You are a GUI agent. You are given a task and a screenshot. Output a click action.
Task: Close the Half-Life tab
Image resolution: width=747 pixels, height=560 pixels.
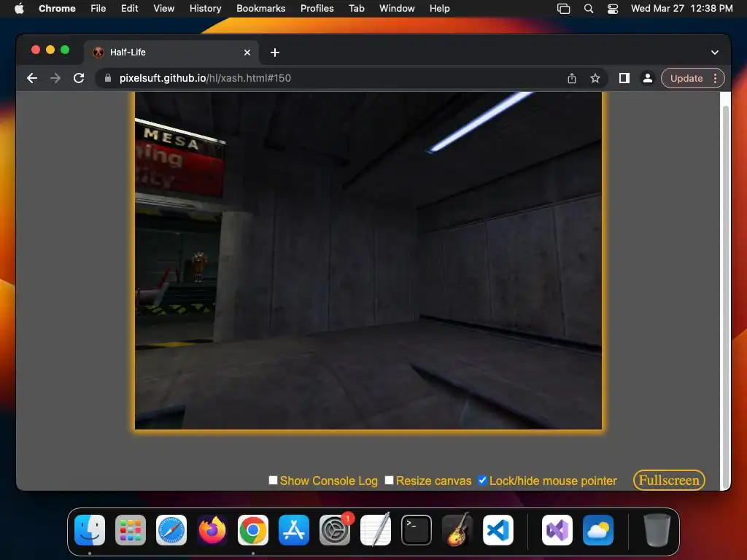[247, 52]
